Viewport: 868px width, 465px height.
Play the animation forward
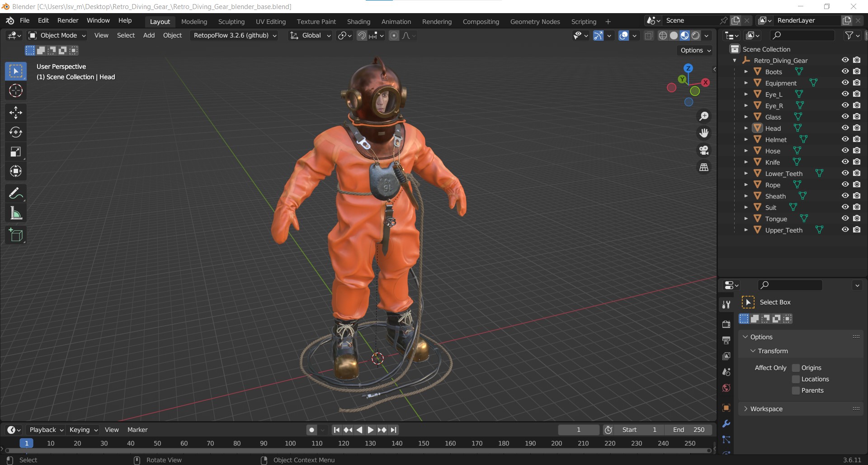pos(370,430)
